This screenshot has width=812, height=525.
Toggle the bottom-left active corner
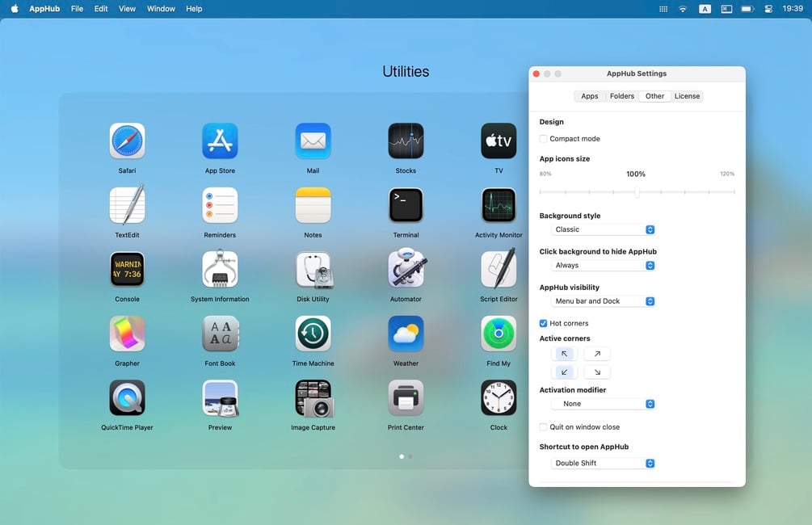564,372
